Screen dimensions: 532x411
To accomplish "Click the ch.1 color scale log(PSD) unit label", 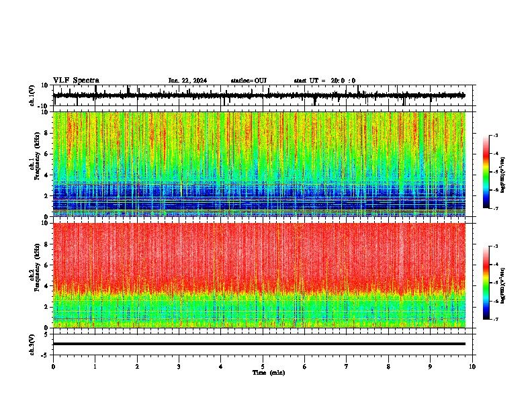I will [502, 175].
